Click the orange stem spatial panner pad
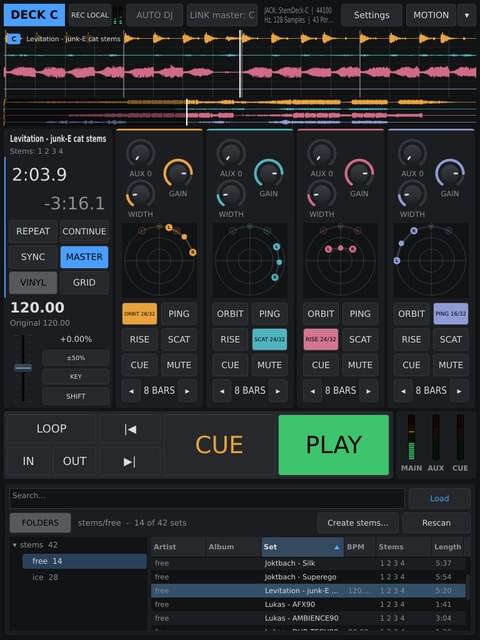Image resolution: width=480 pixels, height=640 pixels. point(160,260)
